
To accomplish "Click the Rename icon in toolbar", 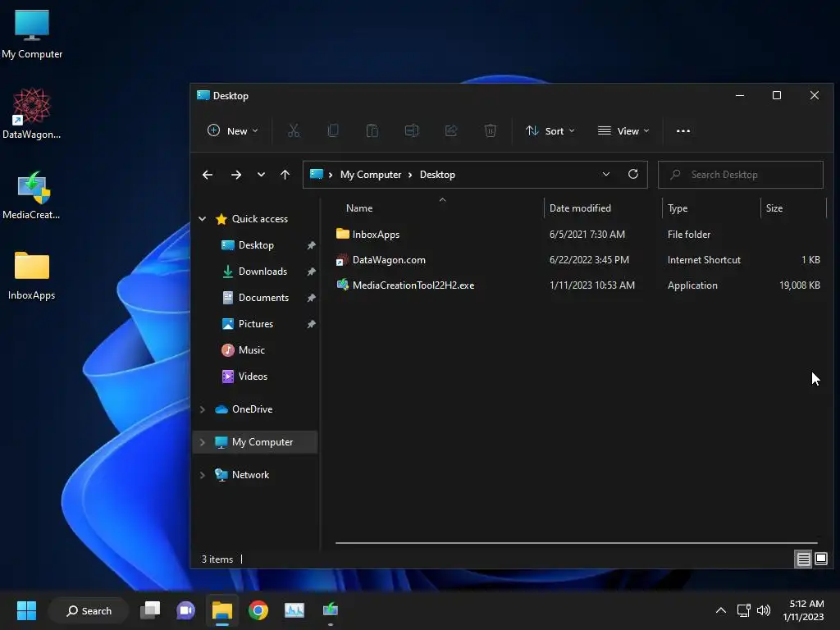I will click(412, 130).
